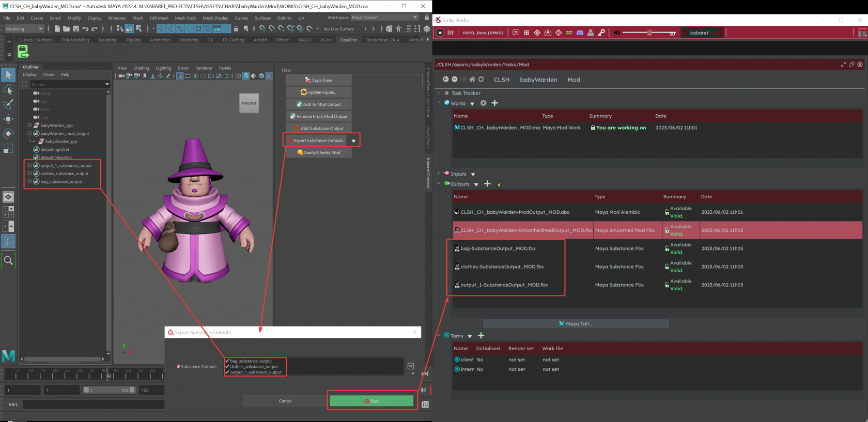Click the Discord icon in Smks Studio

tap(580, 33)
